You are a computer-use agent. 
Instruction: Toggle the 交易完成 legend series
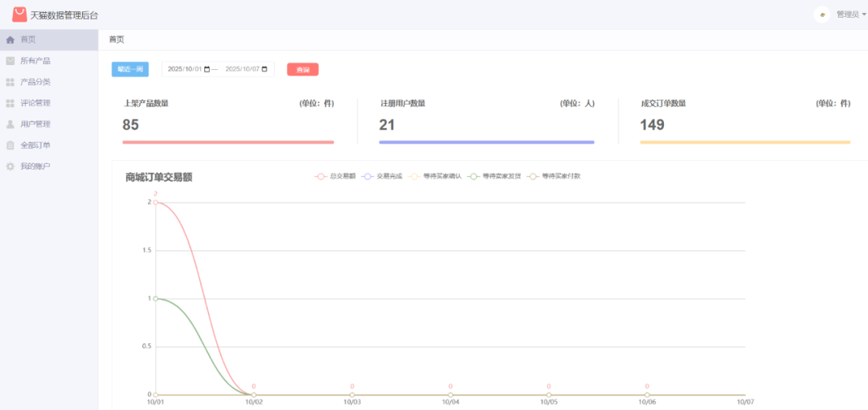382,176
